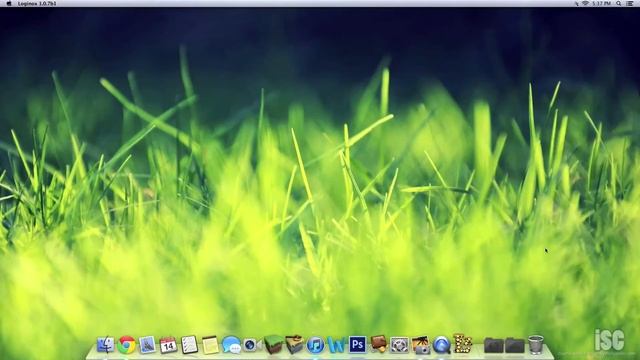The image size is (640, 360).
Task: Open the silver box utility icon
Action: point(399,345)
